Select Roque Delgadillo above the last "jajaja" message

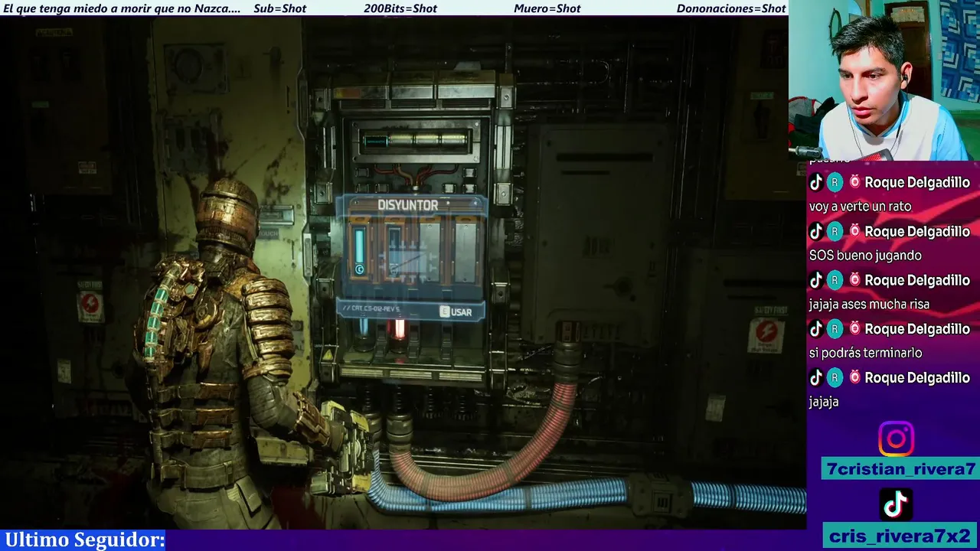point(917,377)
